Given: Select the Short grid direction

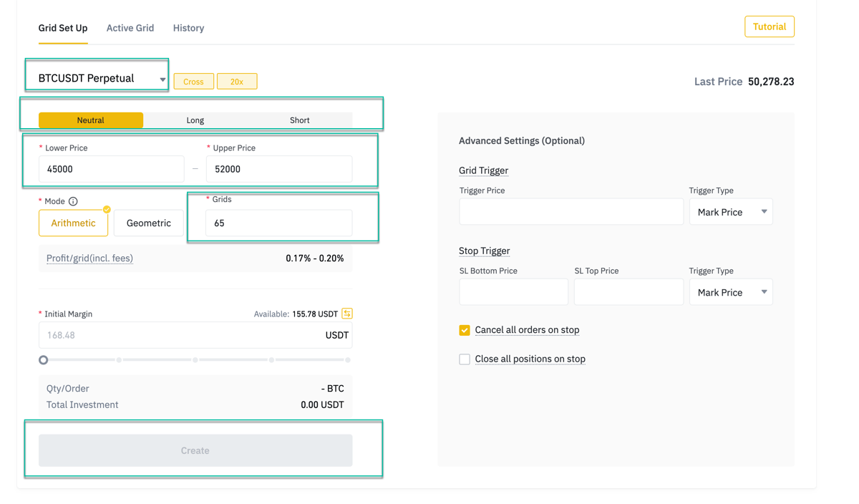Looking at the screenshot, I should [299, 120].
